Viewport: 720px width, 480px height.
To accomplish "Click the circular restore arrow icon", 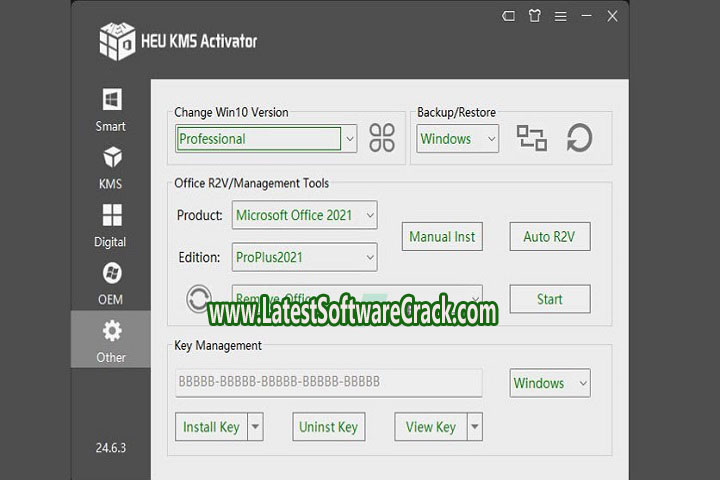I will 579,138.
